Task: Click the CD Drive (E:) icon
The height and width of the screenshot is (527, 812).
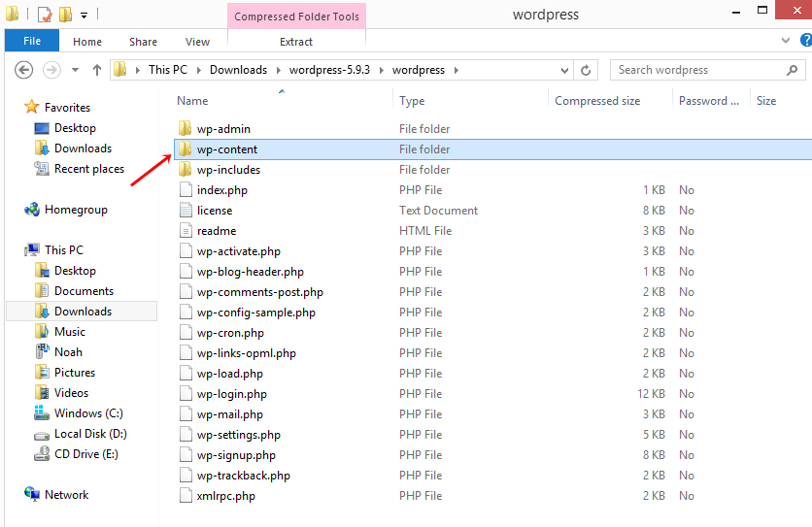Action: 42,453
